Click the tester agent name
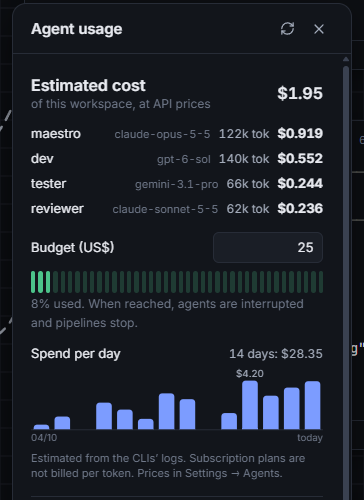The height and width of the screenshot is (500, 364). (x=49, y=184)
